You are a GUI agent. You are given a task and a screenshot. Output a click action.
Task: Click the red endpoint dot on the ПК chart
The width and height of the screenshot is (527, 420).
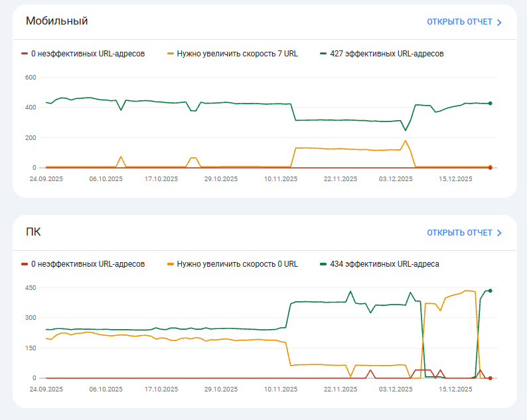490,378
